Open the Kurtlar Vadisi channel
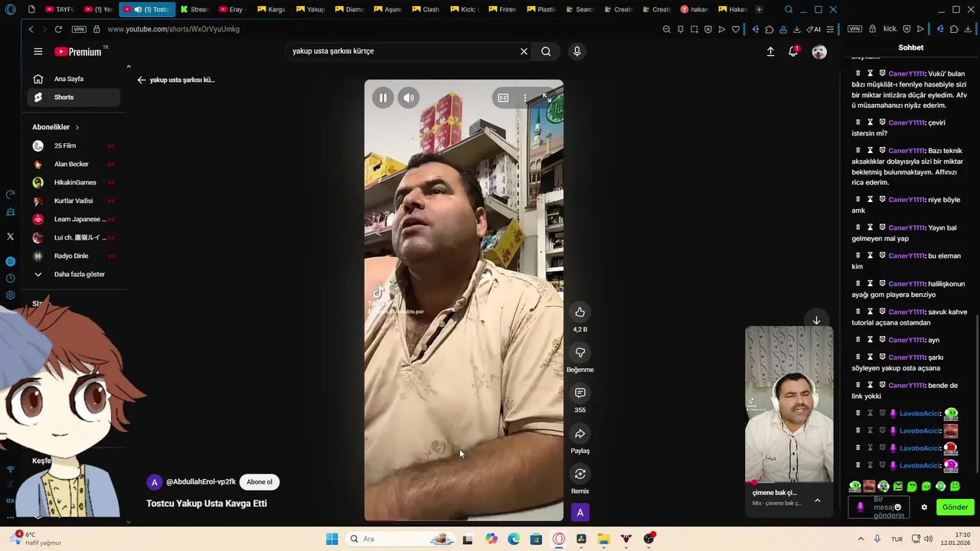 coord(73,201)
